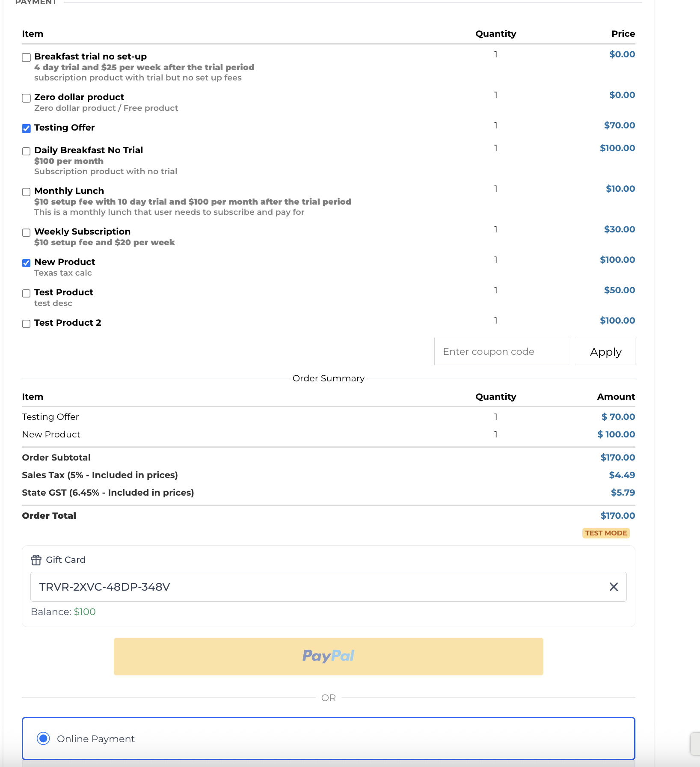Click the Apply coupon button

(x=605, y=351)
